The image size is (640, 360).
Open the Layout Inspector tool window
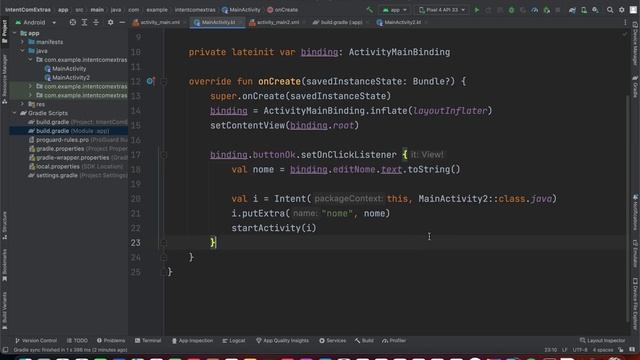click(x=603, y=340)
